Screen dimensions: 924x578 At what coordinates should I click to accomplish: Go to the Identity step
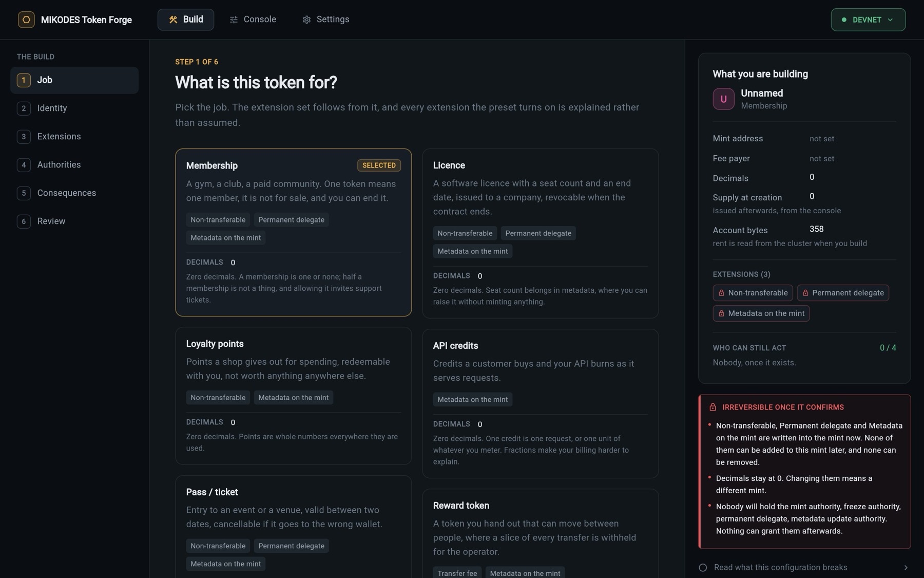pos(74,108)
